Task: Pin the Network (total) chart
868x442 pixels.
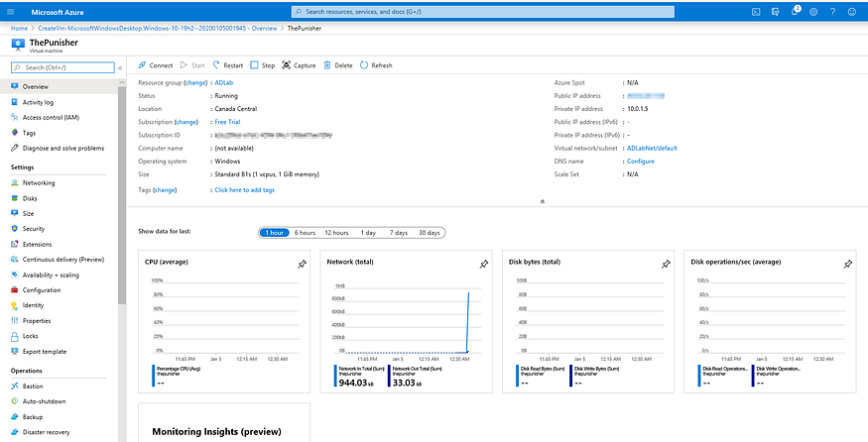Action: [x=483, y=264]
